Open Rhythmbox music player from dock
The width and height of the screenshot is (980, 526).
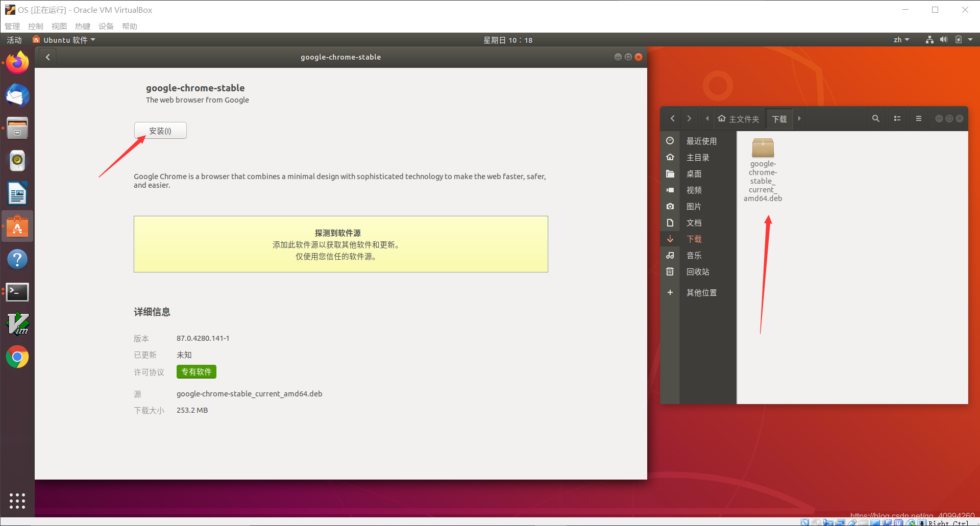point(17,161)
